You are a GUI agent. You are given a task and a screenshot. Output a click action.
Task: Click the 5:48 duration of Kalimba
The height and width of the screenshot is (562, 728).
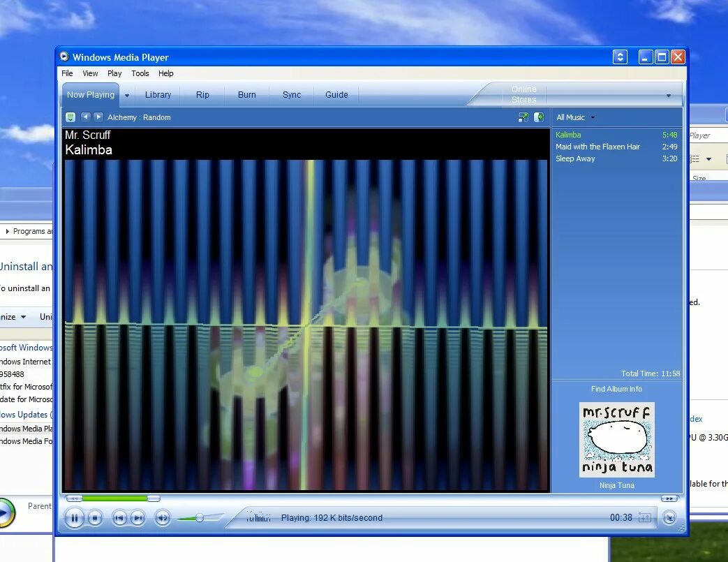(x=669, y=135)
